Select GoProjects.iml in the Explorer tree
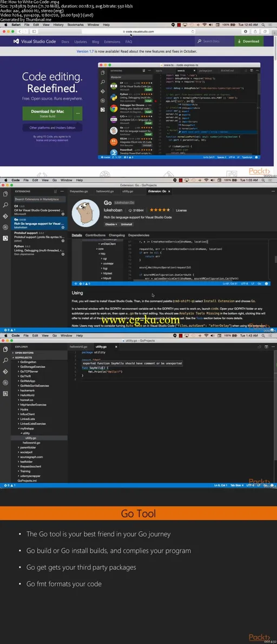The width and height of the screenshot is (277, 644). 27,480
